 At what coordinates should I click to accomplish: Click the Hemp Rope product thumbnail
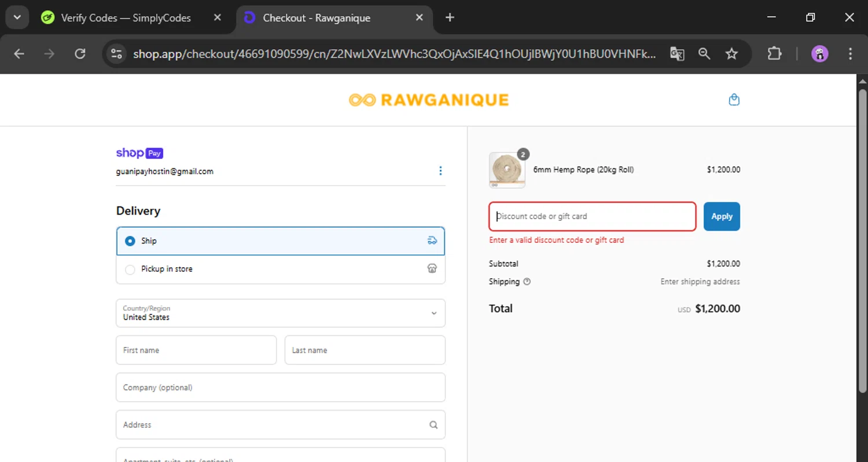click(x=507, y=170)
